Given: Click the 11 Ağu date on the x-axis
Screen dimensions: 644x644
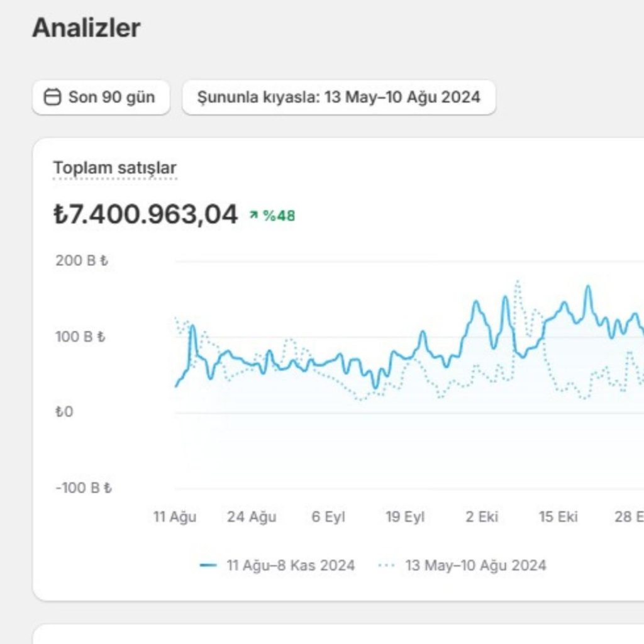Looking at the screenshot, I should coord(175,517).
